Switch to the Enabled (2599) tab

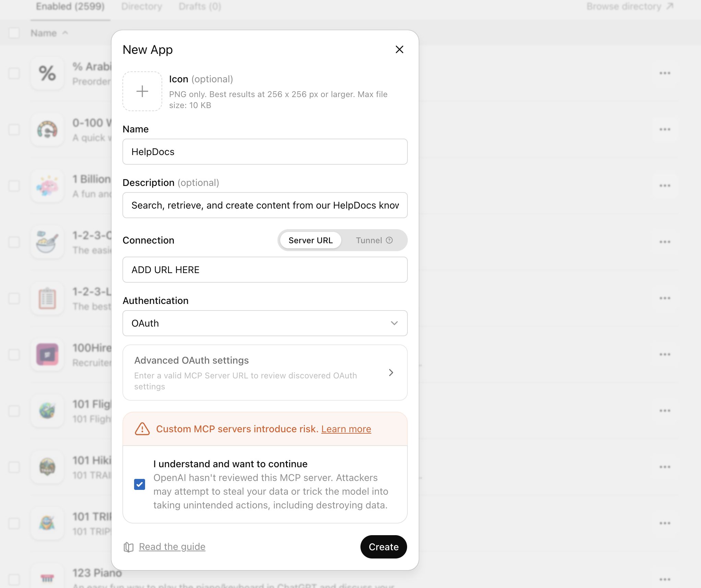tap(70, 7)
